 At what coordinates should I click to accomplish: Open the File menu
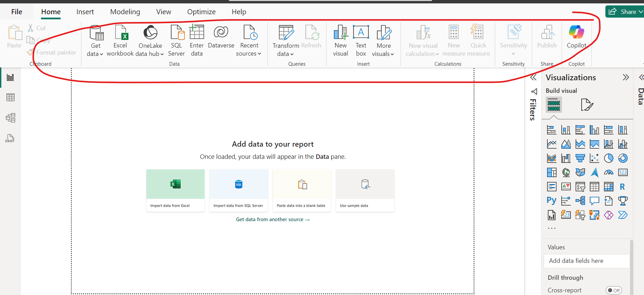(17, 12)
